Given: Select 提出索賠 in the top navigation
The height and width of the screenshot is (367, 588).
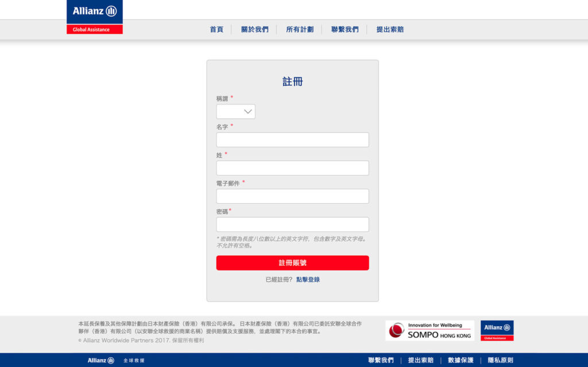Looking at the screenshot, I should (x=390, y=29).
